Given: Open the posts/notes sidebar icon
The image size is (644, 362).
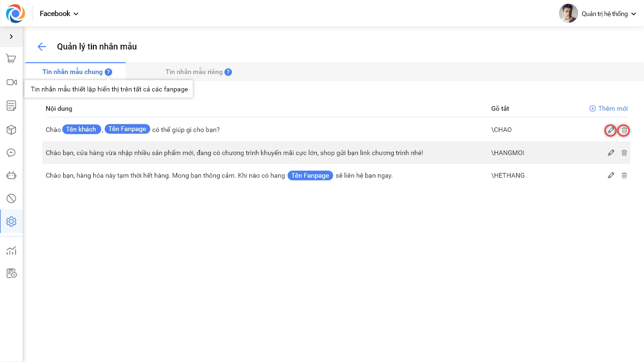Looking at the screenshot, I should (x=11, y=105).
